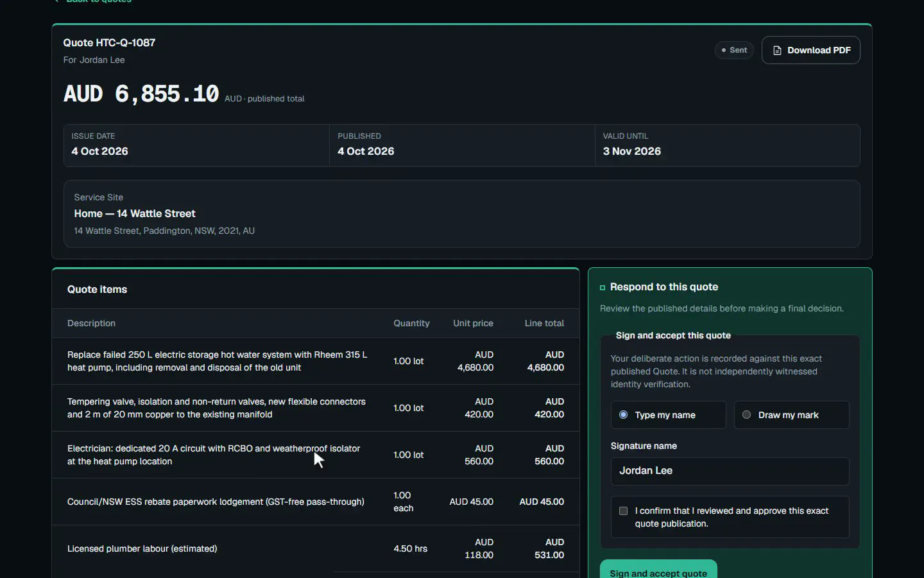
Task: Click the Unit price column header
Action: 473,323
